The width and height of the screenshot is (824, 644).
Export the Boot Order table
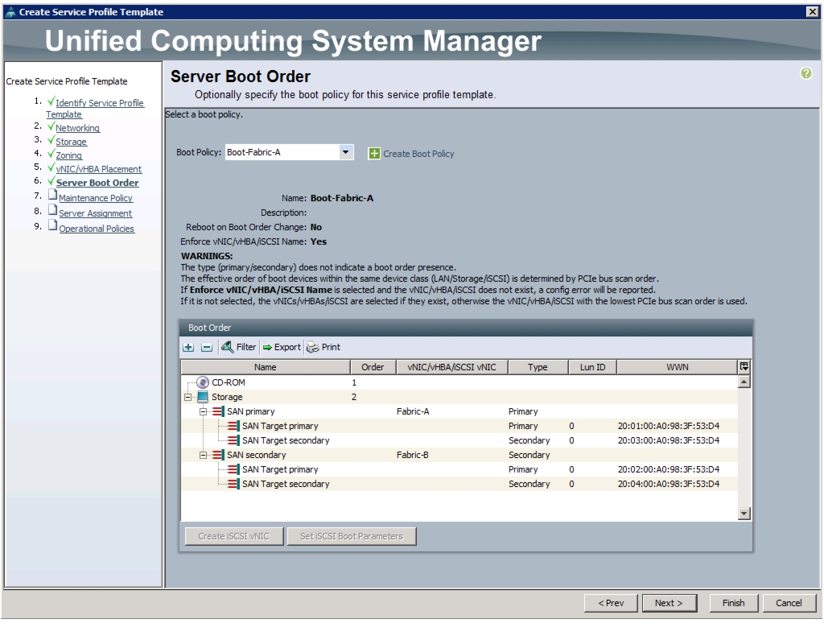[x=282, y=347]
